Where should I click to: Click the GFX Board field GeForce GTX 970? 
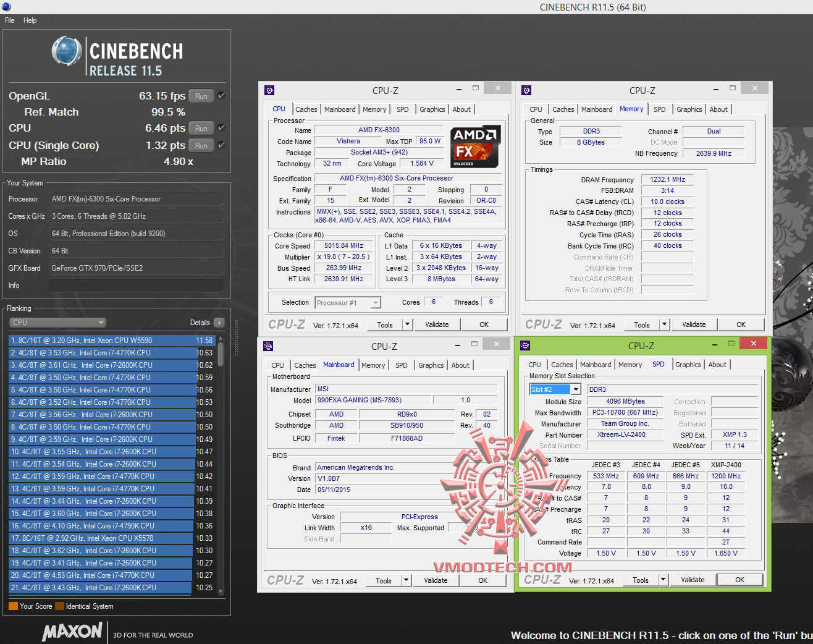136,268
